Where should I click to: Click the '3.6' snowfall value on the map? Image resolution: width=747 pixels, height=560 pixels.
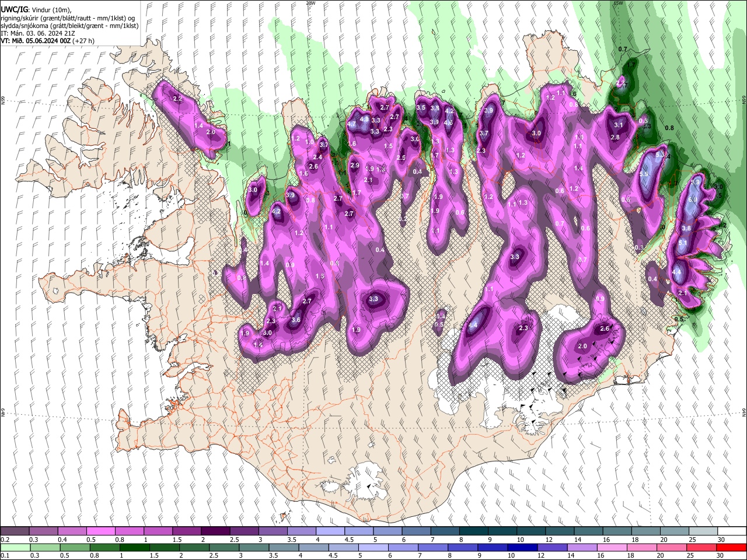[296, 320]
